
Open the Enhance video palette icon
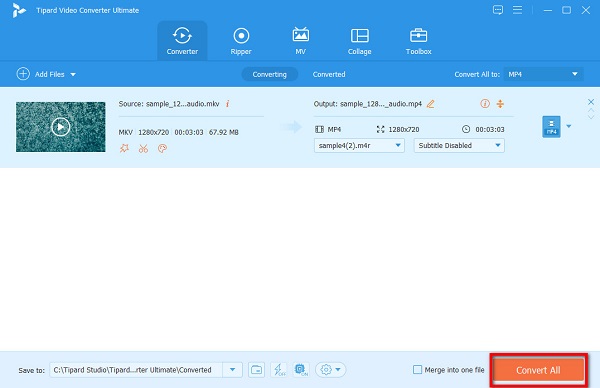tap(162, 148)
